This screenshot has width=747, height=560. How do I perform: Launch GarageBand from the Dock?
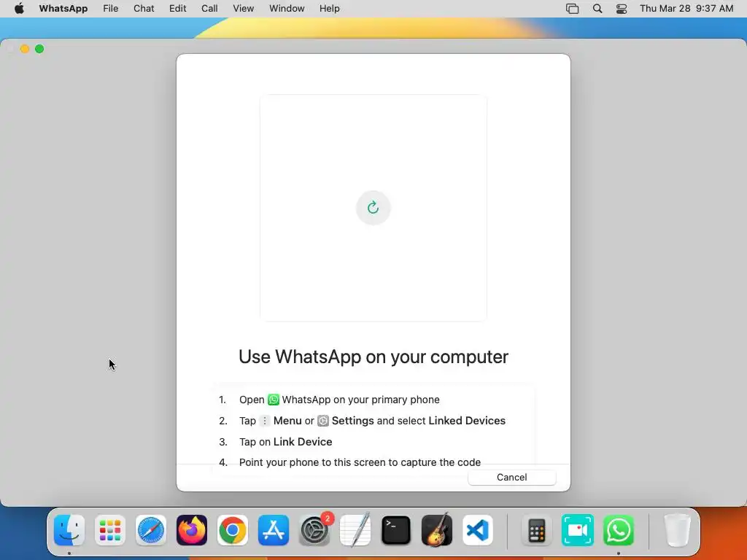tap(437, 530)
